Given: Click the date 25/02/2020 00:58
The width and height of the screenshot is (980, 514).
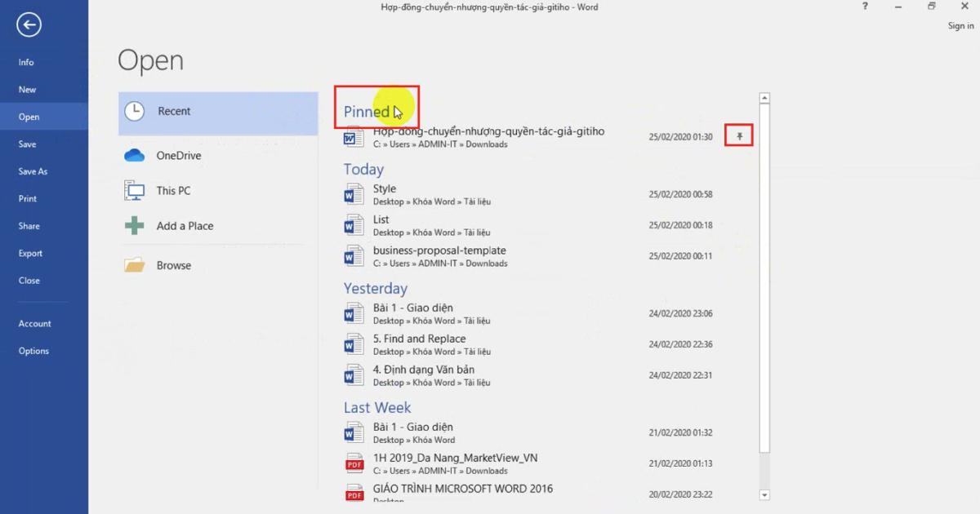Looking at the screenshot, I should tap(681, 194).
